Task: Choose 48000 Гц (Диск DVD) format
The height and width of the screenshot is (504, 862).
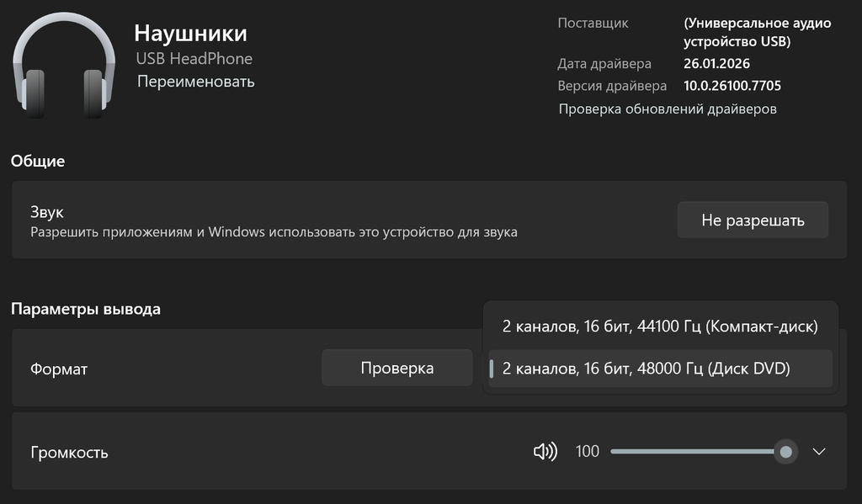Action: click(x=646, y=369)
